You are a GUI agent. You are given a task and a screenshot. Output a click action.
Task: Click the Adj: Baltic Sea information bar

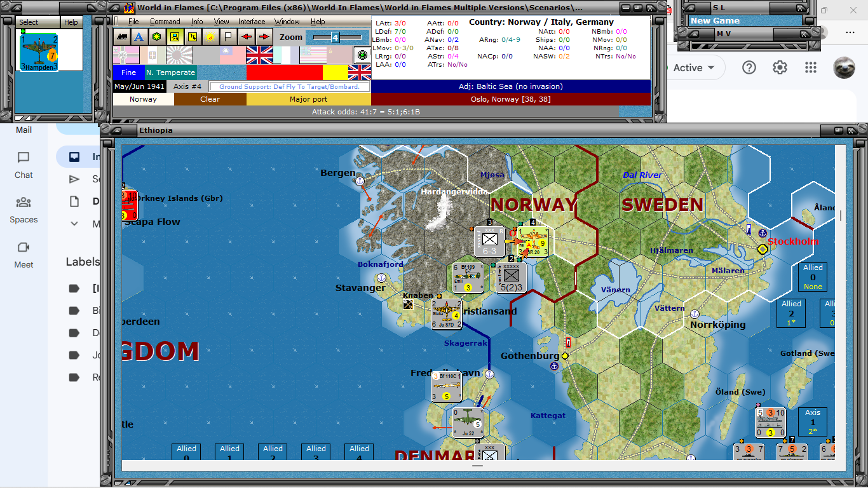click(511, 86)
